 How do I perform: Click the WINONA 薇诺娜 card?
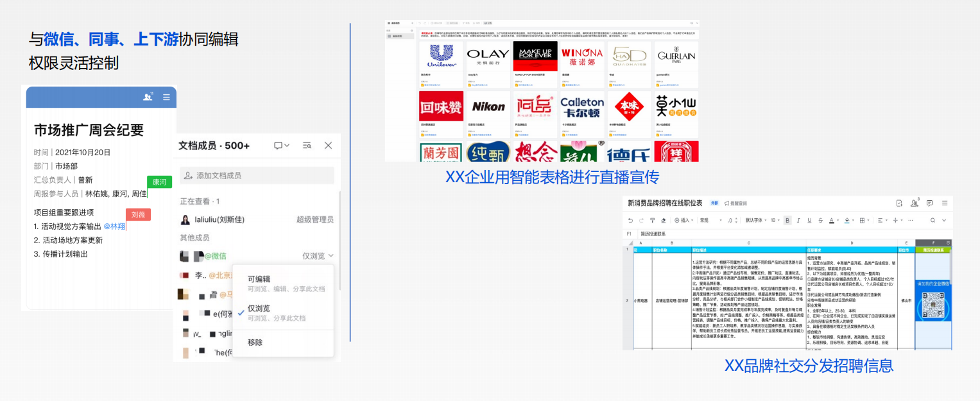click(x=582, y=64)
